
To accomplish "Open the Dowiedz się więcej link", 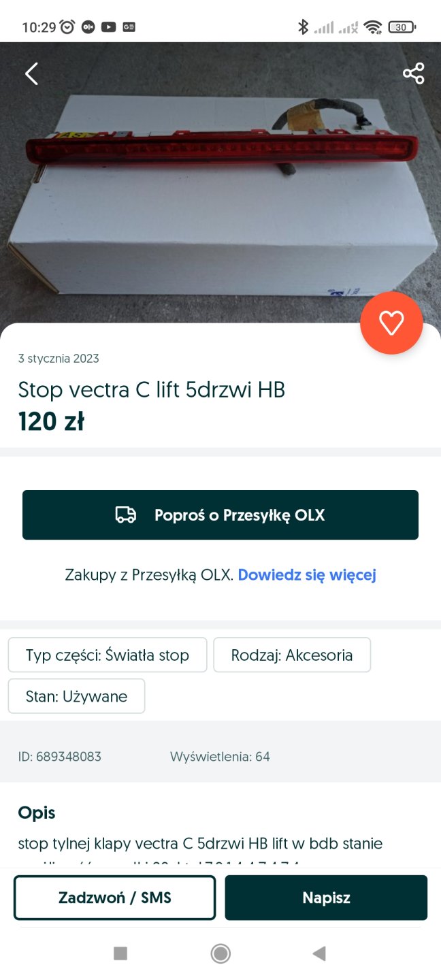I will coord(307,575).
